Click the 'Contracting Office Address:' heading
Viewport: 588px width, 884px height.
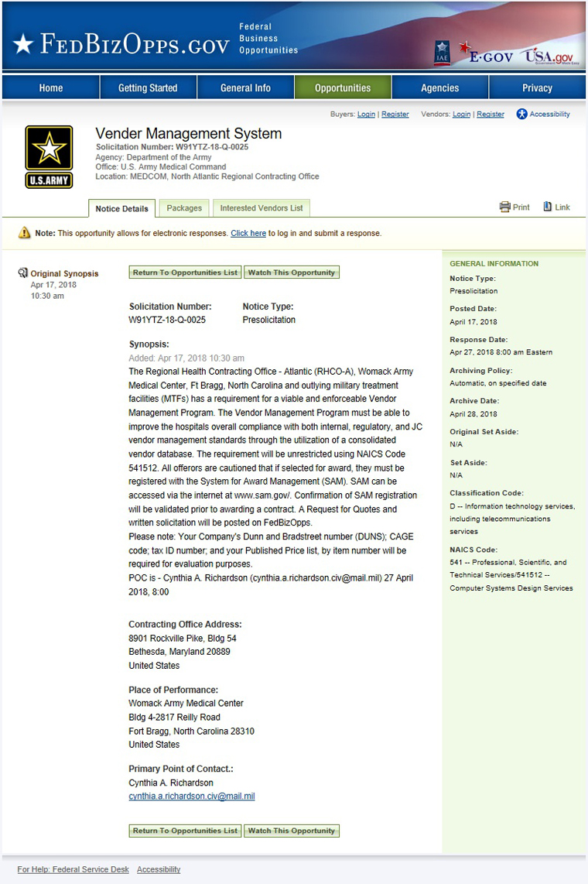185,625
